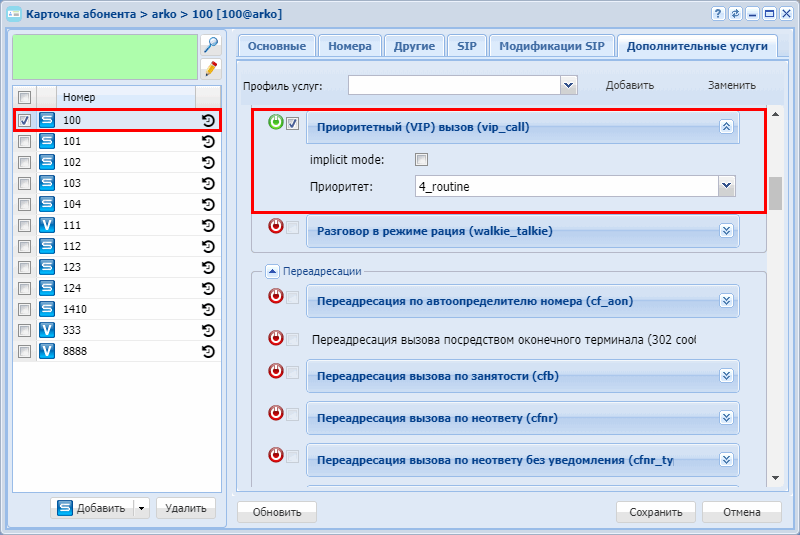Click the help question mark icon
The image size is (800, 535).
coord(717,13)
